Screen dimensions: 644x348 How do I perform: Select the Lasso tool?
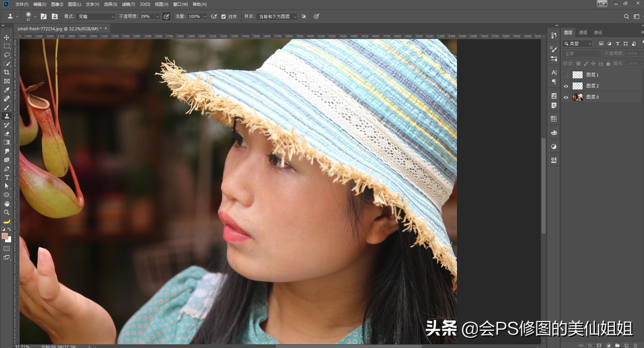(x=7, y=55)
